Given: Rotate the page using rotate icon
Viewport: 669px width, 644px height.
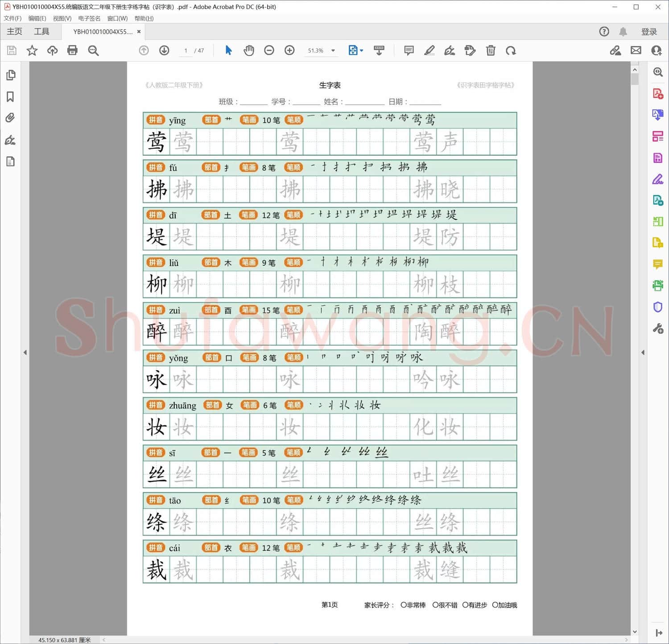Looking at the screenshot, I should pos(511,50).
